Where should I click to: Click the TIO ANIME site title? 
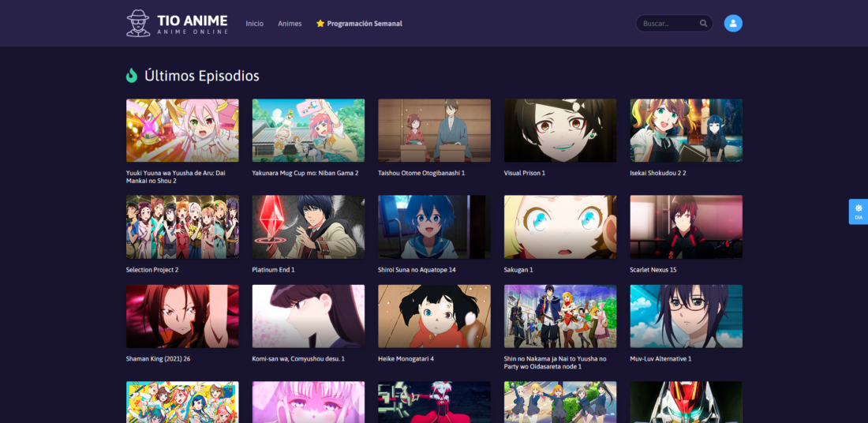192,21
